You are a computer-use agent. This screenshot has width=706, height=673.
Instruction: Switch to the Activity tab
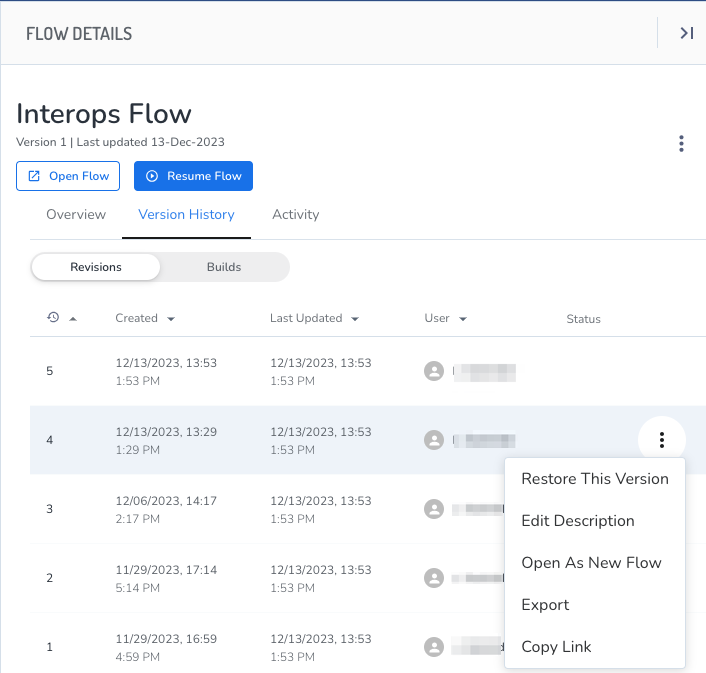click(x=295, y=214)
